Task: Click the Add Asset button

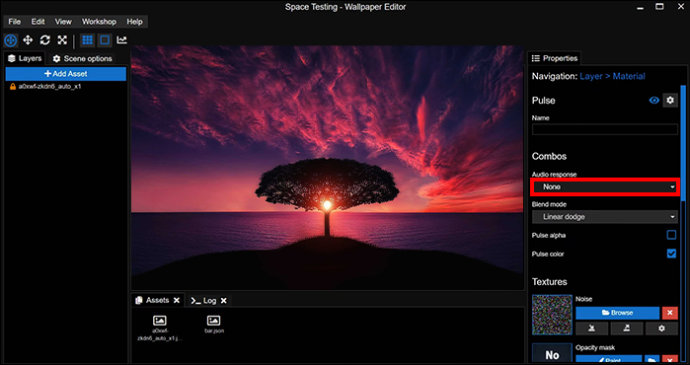Action: [66, 74]
